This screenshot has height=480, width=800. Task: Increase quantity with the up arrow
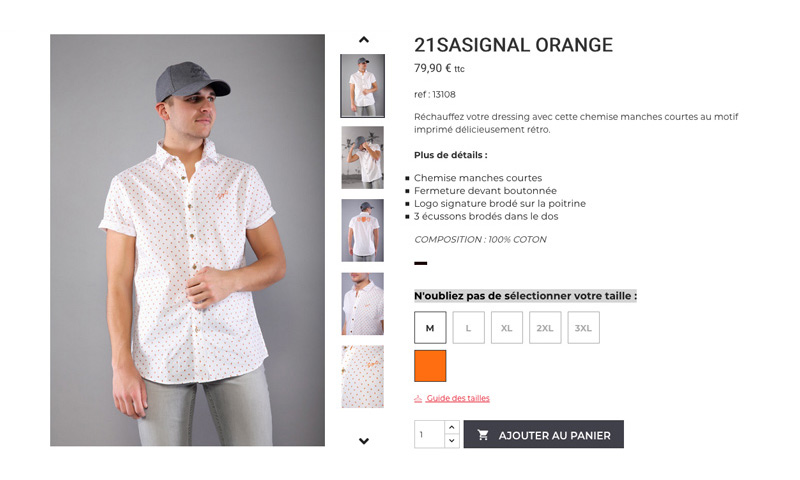click(452, 427)
